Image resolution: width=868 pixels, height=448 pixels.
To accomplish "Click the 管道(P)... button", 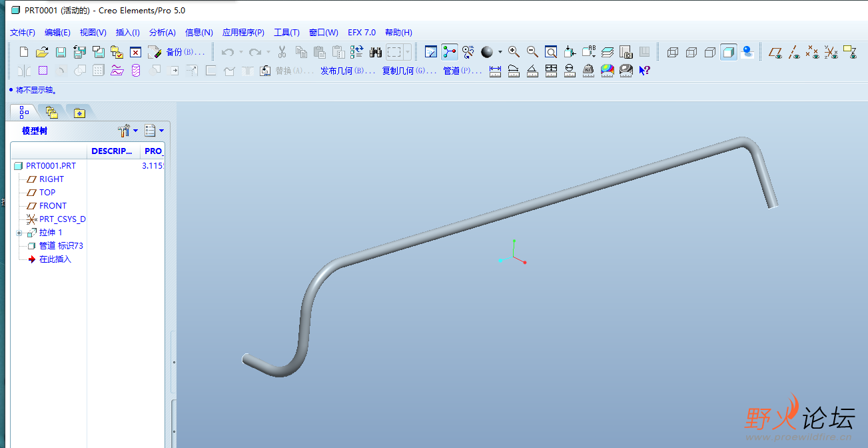I will coord(462,70).
